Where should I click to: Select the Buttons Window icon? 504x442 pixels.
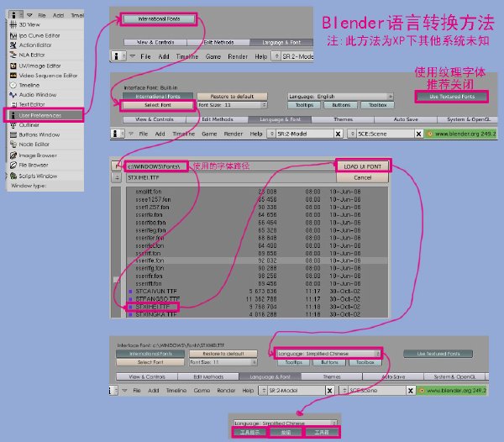click(x=13, y=134)
